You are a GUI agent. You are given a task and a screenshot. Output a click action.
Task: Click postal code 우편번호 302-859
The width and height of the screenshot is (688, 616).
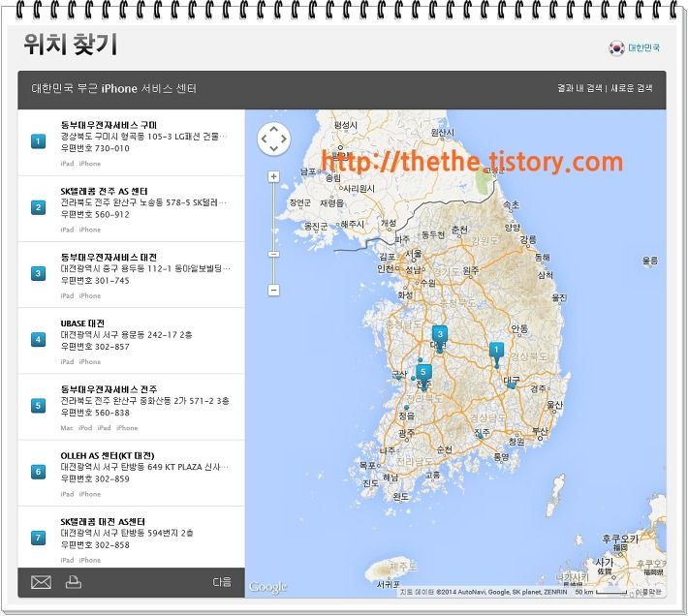click(95, 478)
